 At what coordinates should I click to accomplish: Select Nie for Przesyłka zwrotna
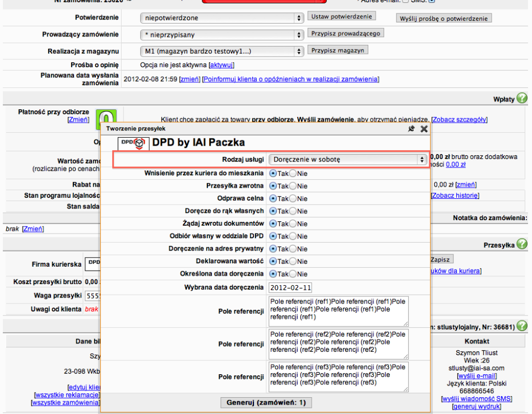[x=293, y=186]
